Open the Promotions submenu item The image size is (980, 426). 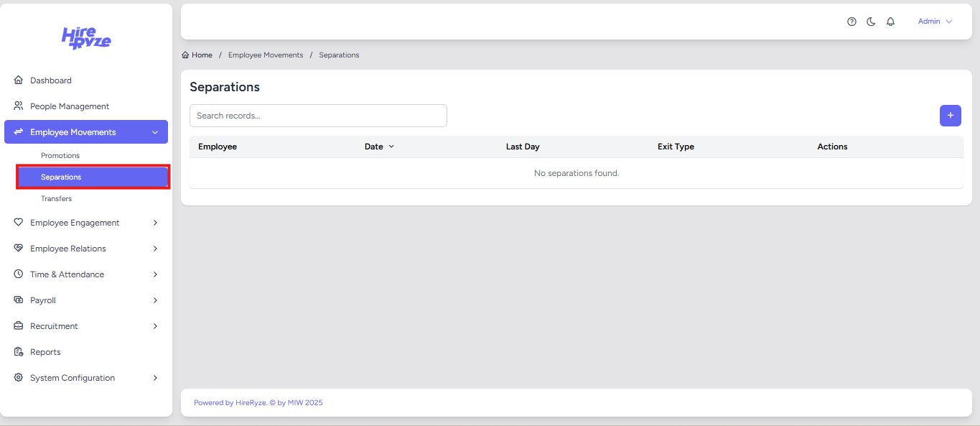tap(60, 155)
